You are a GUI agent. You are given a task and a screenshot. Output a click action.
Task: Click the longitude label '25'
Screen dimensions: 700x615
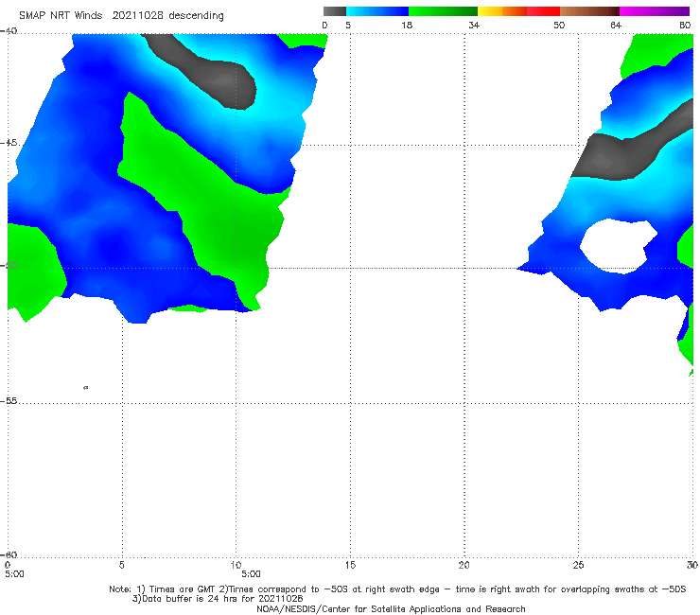[x=578, y=565]
